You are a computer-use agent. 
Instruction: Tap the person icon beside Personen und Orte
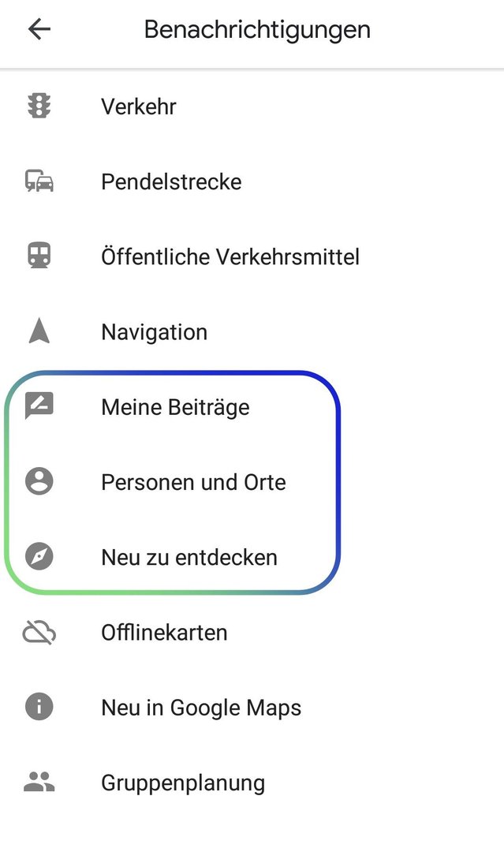point(39,481)
